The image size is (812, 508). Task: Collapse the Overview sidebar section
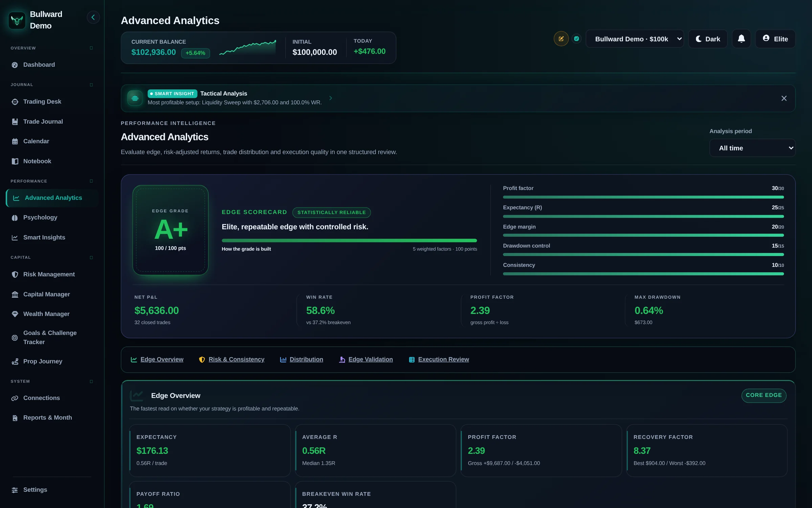point(91,48)
